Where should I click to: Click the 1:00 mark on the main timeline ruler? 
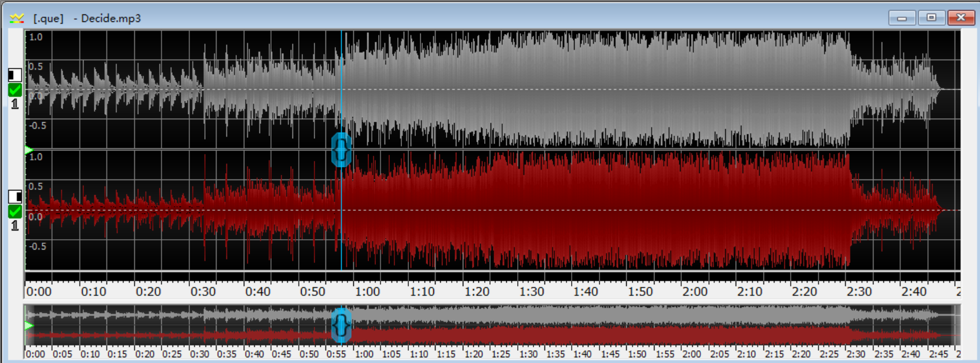click(367, 292)
